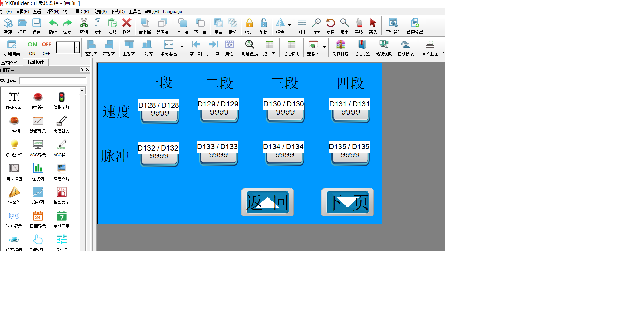Image resolution: width=644 pixels, height=319 pixels.
Task: Expand the equal width/height dropdown arrow
Action: (x=182, y=47)
